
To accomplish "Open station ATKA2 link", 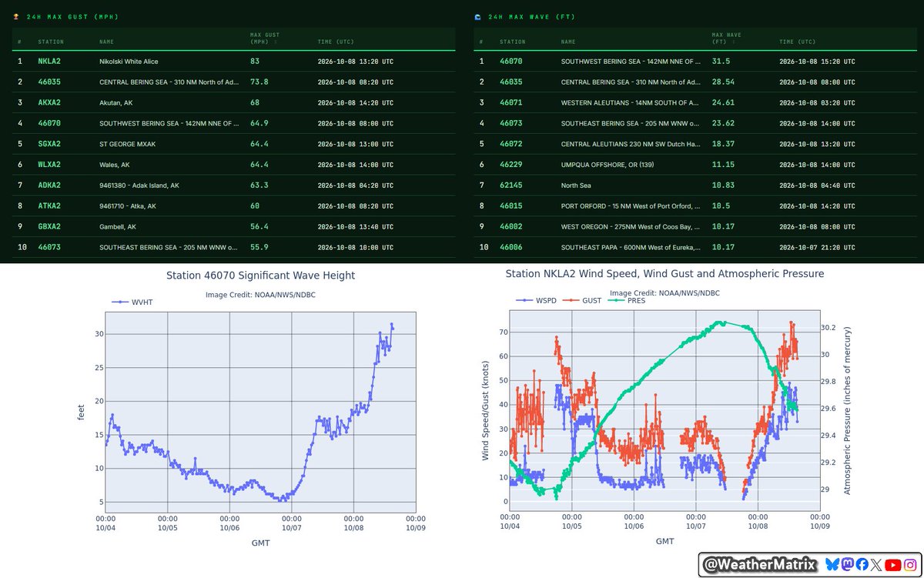I will point(49,206).
